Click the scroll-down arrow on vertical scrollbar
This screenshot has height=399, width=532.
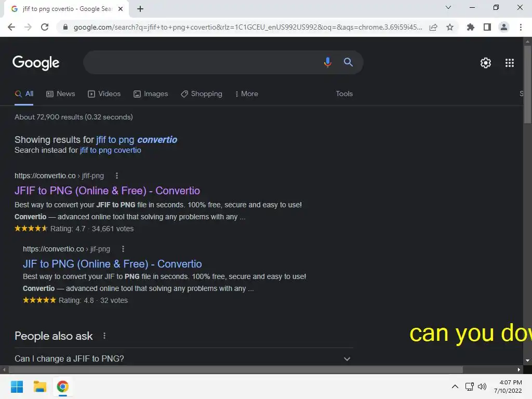(527, 361)
